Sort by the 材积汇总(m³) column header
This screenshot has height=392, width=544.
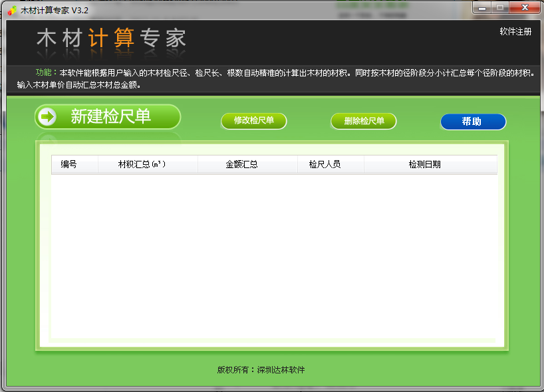[x=148, y=164]
